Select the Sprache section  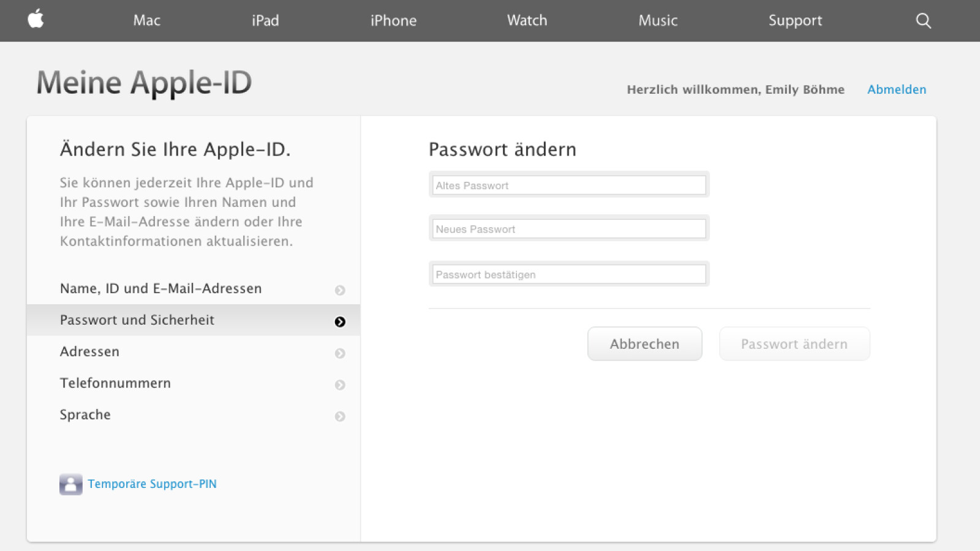[194, 414]
